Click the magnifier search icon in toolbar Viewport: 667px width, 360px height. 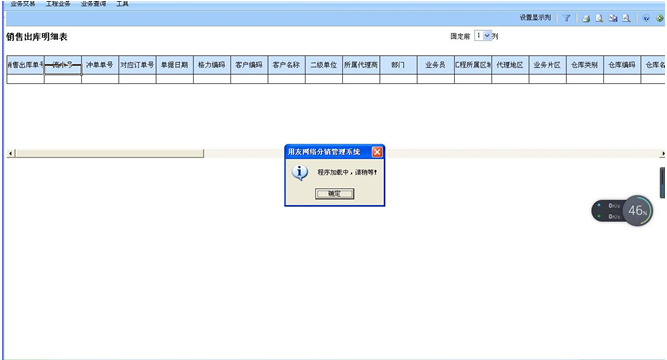(626, 18)
